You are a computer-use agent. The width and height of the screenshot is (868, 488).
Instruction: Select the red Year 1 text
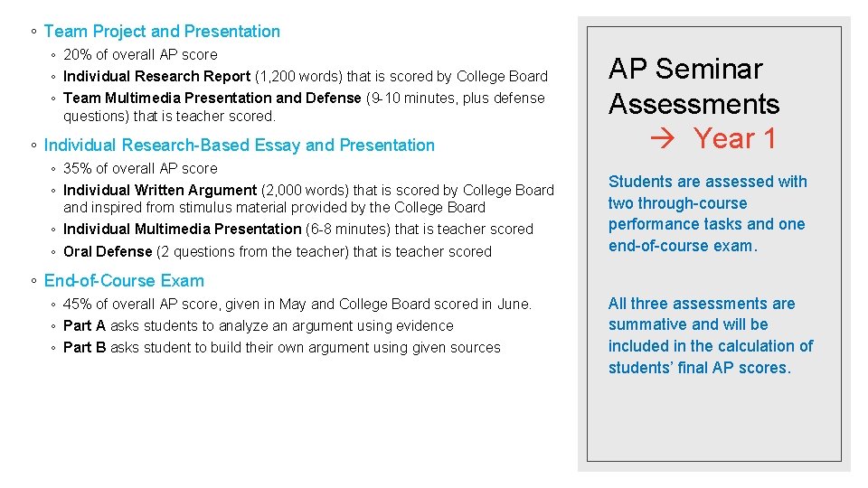[734, 139]
